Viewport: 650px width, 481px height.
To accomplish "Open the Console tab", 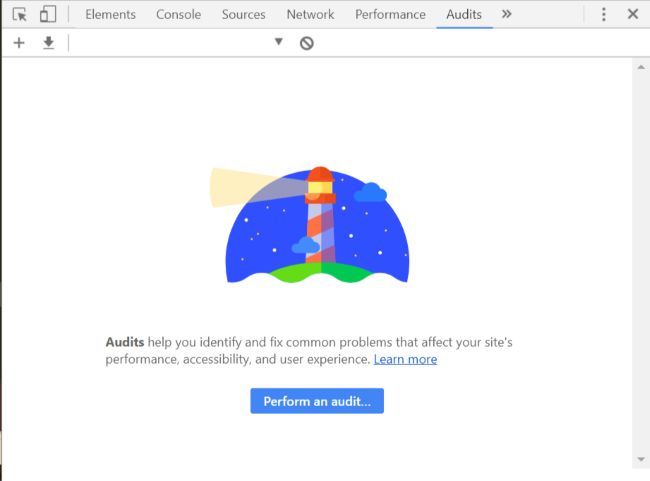I will click(x=179, y=15).
